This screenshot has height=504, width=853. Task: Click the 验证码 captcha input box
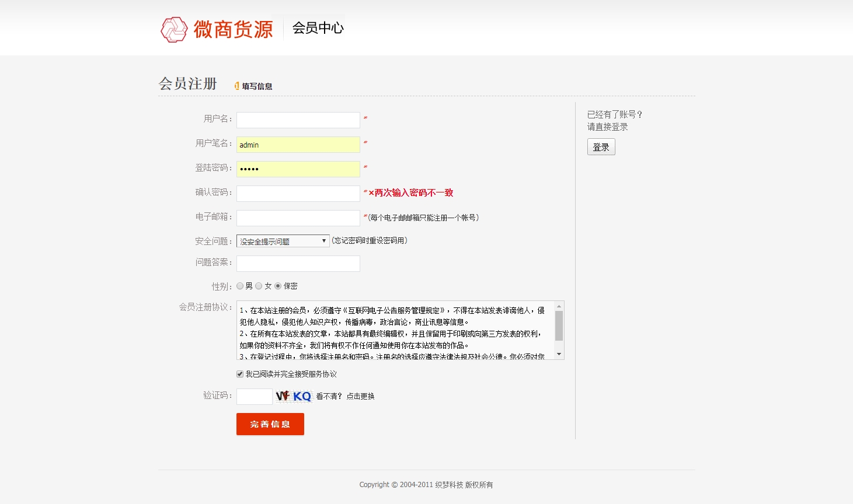pyautogui.click(x=254, y=397)
